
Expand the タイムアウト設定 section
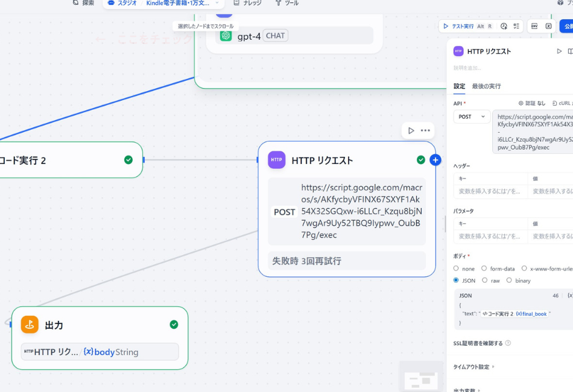473,367
